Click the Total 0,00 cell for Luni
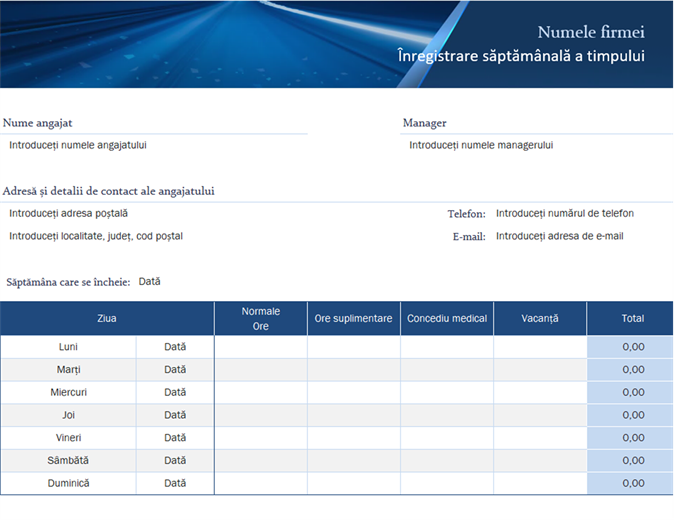Viewport: 675px width, 520px height. pos(630,347)
